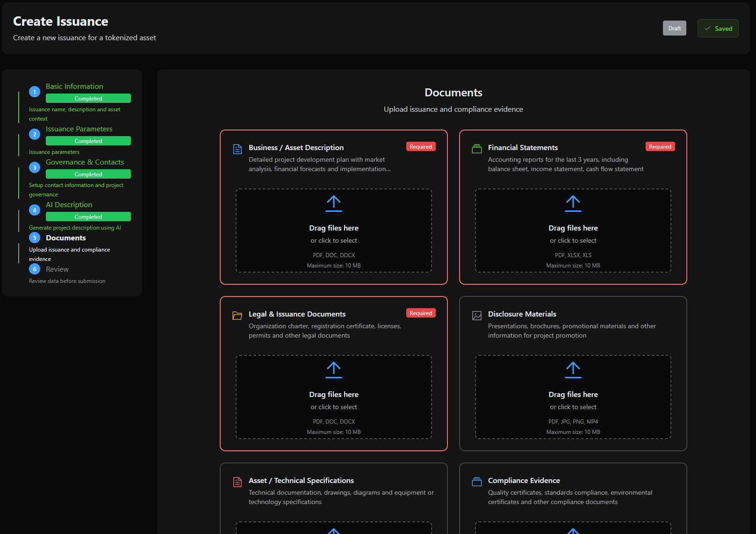Go to Basic Information step
Screen dimensions: 756x534
(x=74, y=87)
